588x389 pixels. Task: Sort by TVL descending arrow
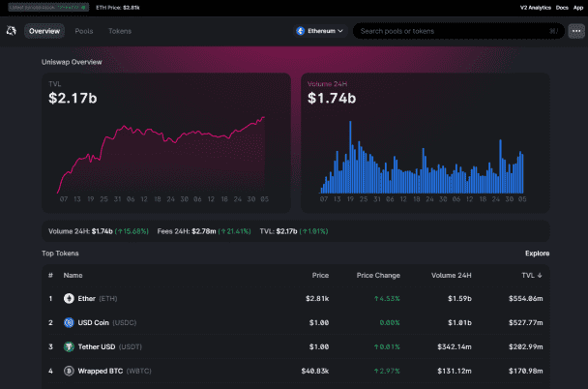pyautogui.click(x=540, y=276)
